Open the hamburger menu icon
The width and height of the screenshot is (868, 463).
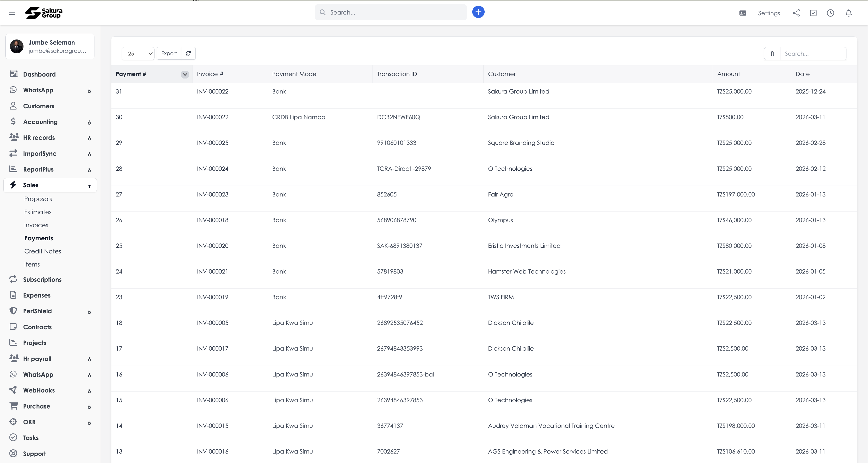click(12, 13)
